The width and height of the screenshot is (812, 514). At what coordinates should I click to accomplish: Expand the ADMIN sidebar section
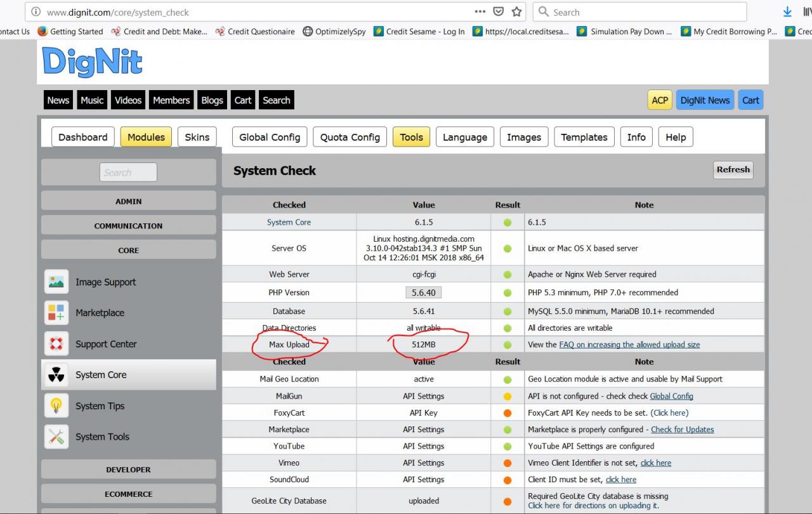[128, 201]
